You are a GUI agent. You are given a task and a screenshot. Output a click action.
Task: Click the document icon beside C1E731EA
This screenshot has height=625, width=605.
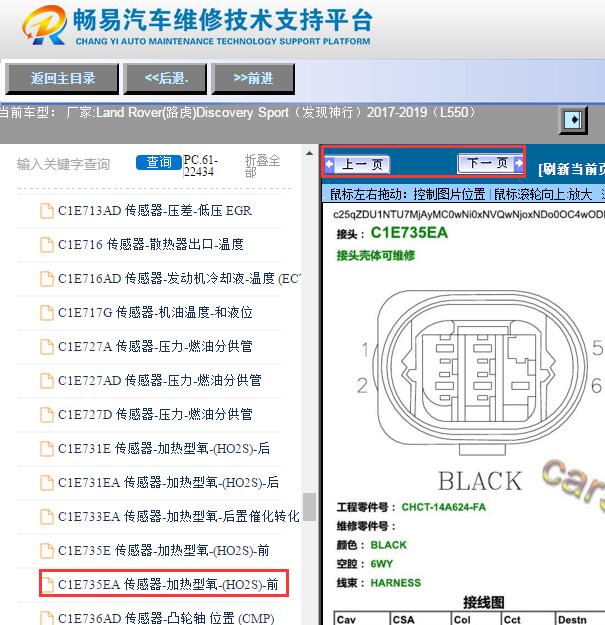[47, 483]
